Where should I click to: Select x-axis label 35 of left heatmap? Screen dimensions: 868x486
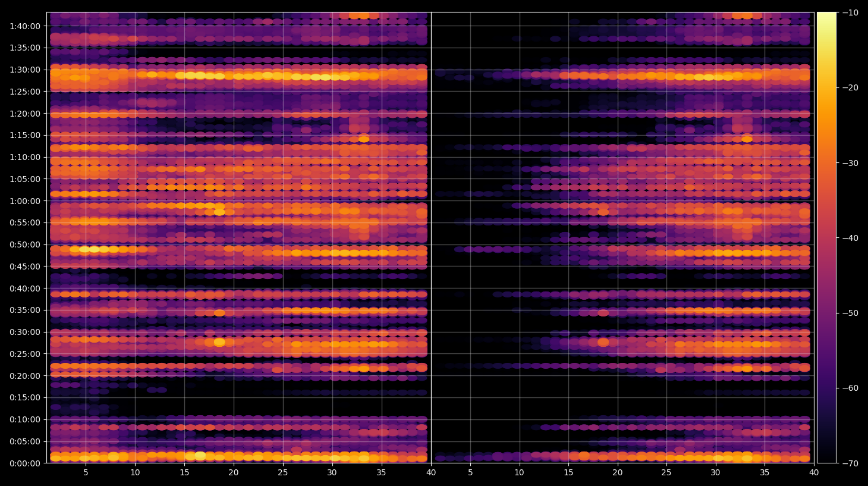tap(381, 473)
